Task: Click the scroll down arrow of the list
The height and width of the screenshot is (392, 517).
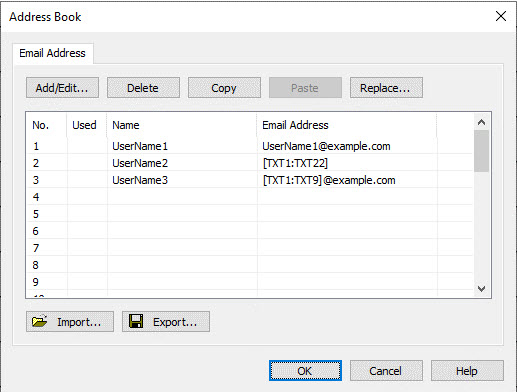Action: [x=481, y=289]
